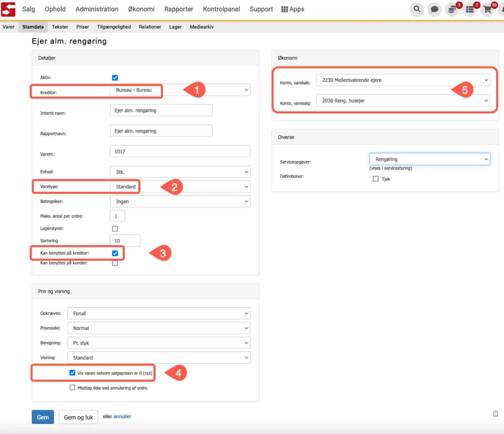Open the shopping cart icon
This screenshot has width=504, height=434.
[487, 10]
